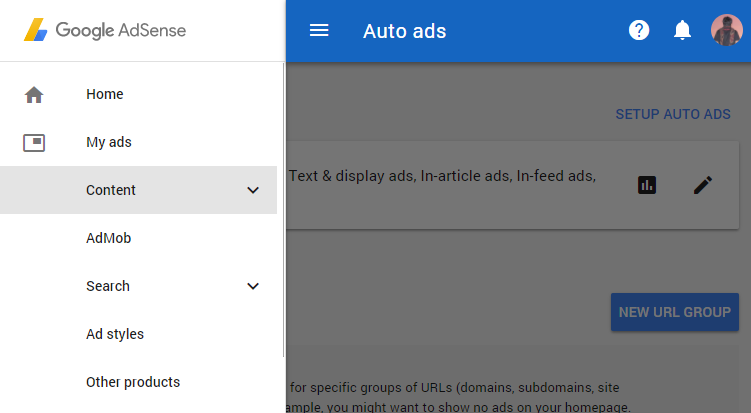Image resolution: width=751 pixels, height=413 pixels.
Task: View statistics bar chart icon
Action: 647,185
